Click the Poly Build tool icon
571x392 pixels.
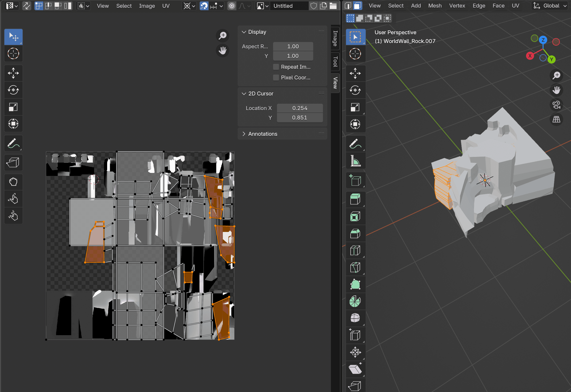(355, 284)
